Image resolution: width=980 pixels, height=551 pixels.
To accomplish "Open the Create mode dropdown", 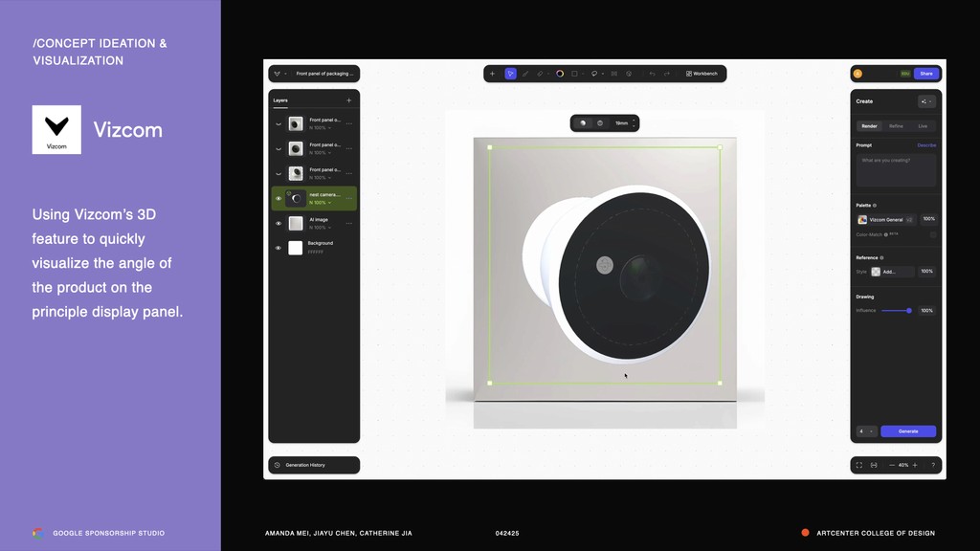I will 926,101.
